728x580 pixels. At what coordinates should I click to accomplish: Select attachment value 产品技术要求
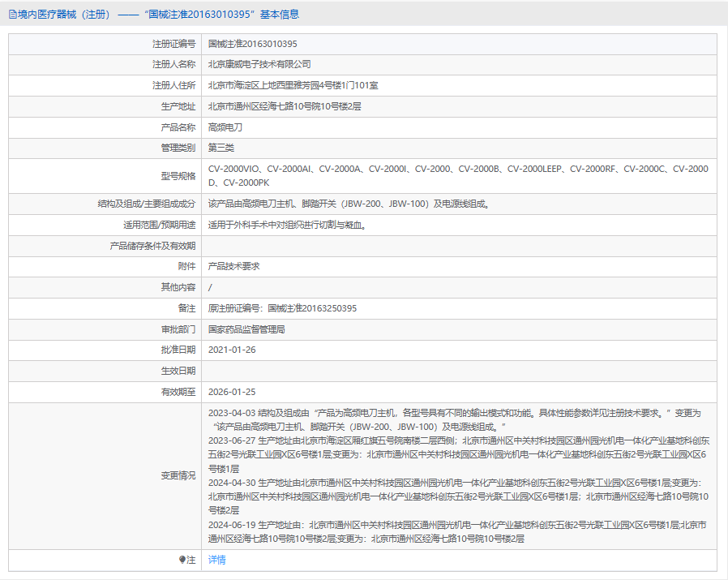click(x=234, y=266)
